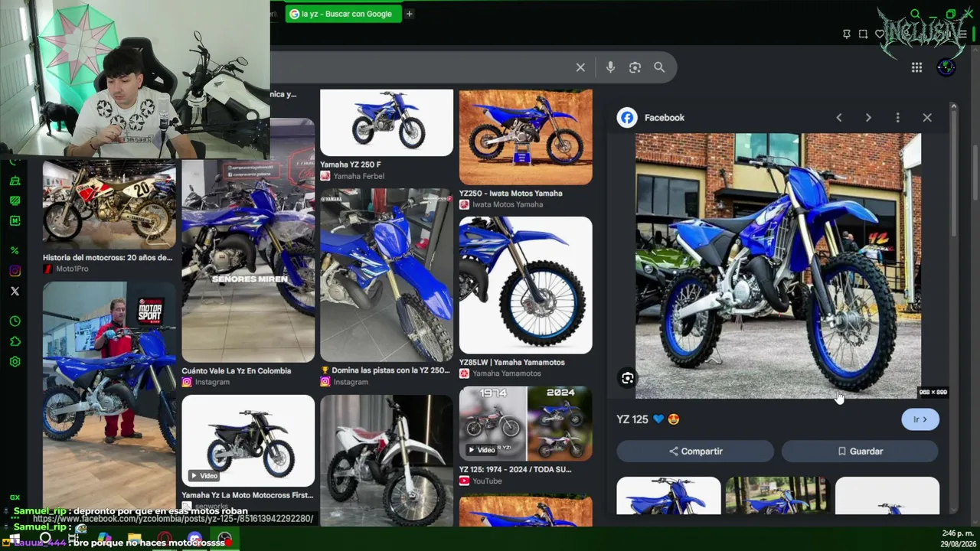The image size is (980, 551).
Task: Open 'YZ85LW | Yamaha Yamamotos' result title
Action: click(512, 363)
